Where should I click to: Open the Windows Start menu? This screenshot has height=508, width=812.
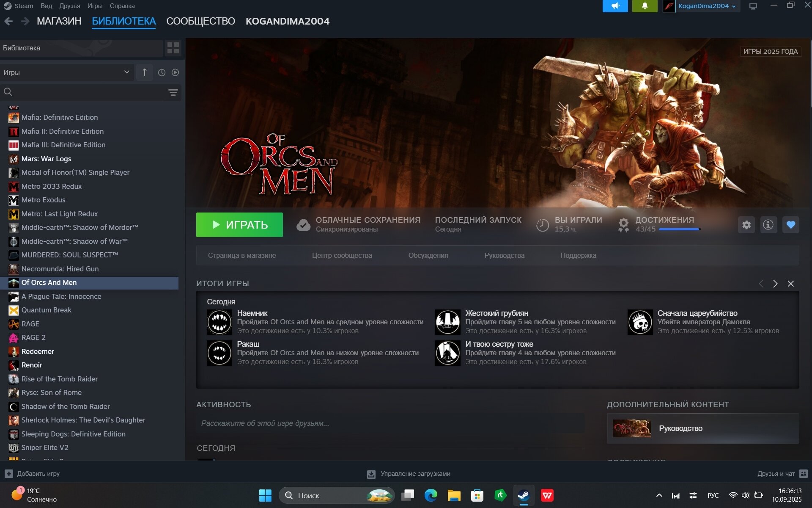pos(265,495)
